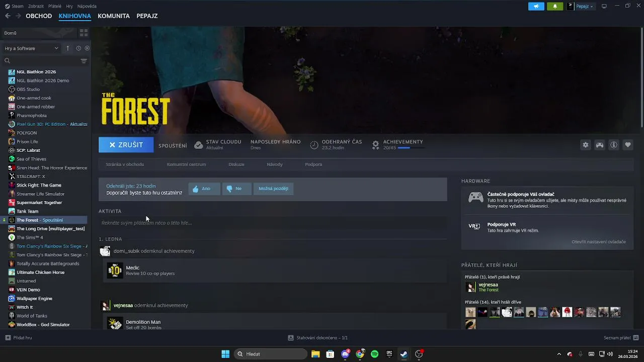The width and height of the screenshot is (644, 362).
Task: Expand the Hry a Software dropdown
Action: (32, 48)
